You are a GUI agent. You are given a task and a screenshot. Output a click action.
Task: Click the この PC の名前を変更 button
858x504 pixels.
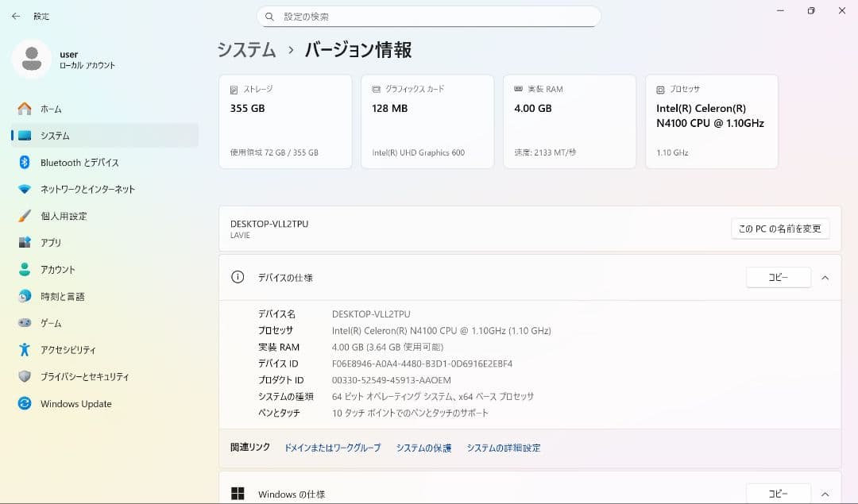779,229
